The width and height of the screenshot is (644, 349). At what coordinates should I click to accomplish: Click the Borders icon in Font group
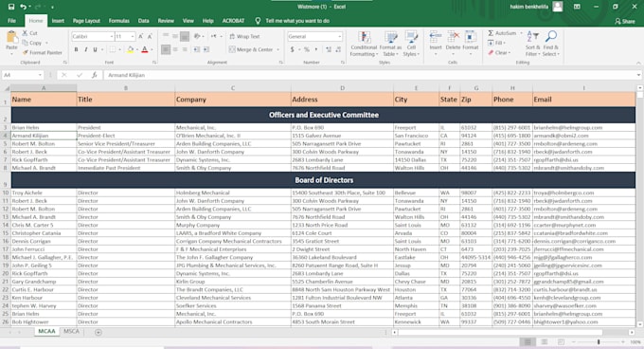coord(112,49)
